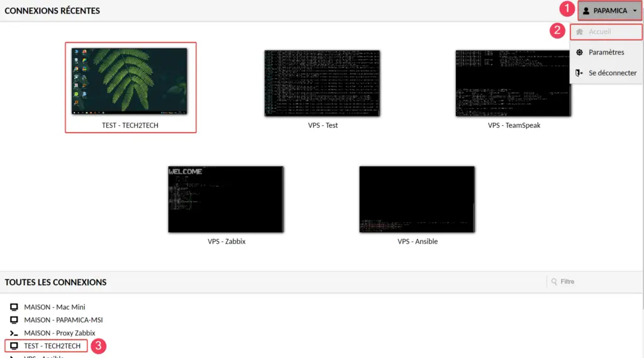Click the user avatar icon beside PAPAMICA
Viewport: 644px width, 358px height.
(x=586, y=11)
